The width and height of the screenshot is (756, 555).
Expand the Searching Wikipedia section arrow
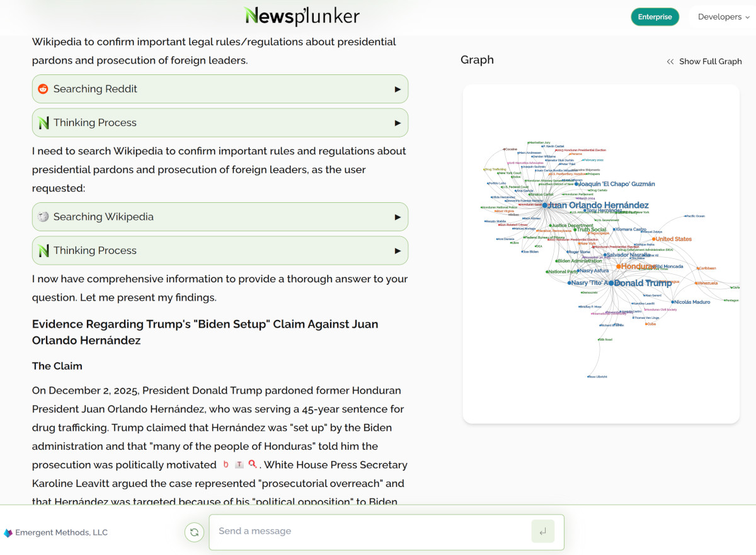pyautogui.click(x=398, y=217)
